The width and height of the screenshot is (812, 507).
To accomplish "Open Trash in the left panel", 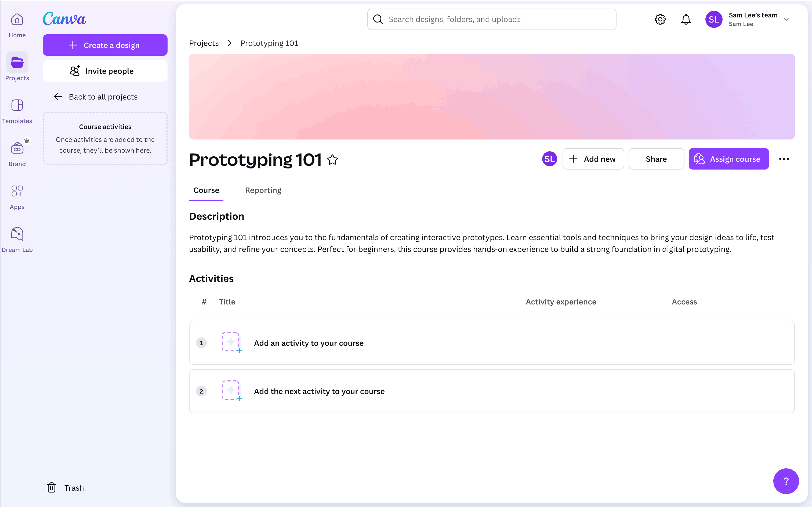I will pyautogui.click(x=66, y=488).
